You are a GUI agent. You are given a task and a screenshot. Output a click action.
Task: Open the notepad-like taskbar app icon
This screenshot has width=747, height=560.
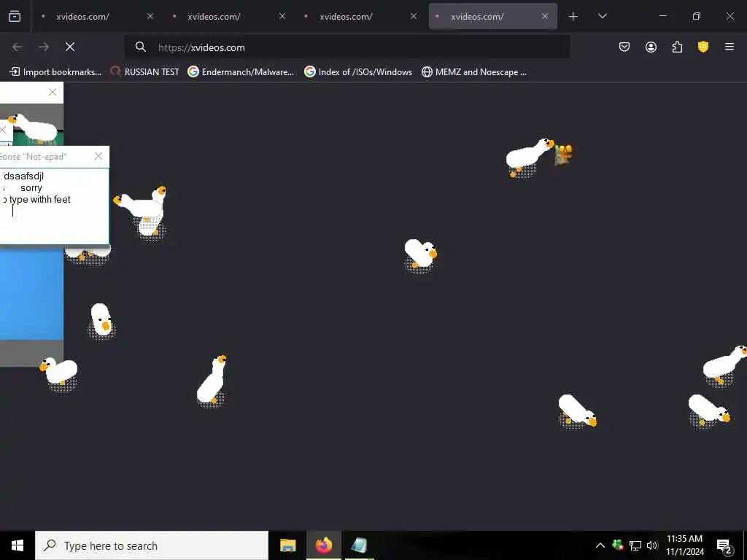[x=359, y=545]
